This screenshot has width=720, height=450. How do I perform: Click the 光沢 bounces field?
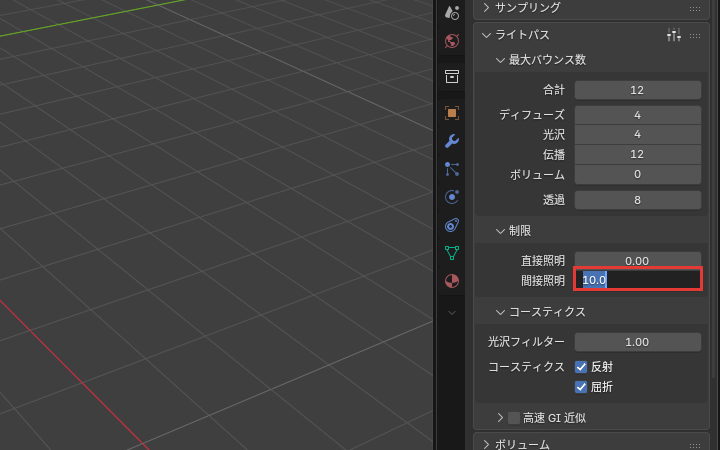638,135
